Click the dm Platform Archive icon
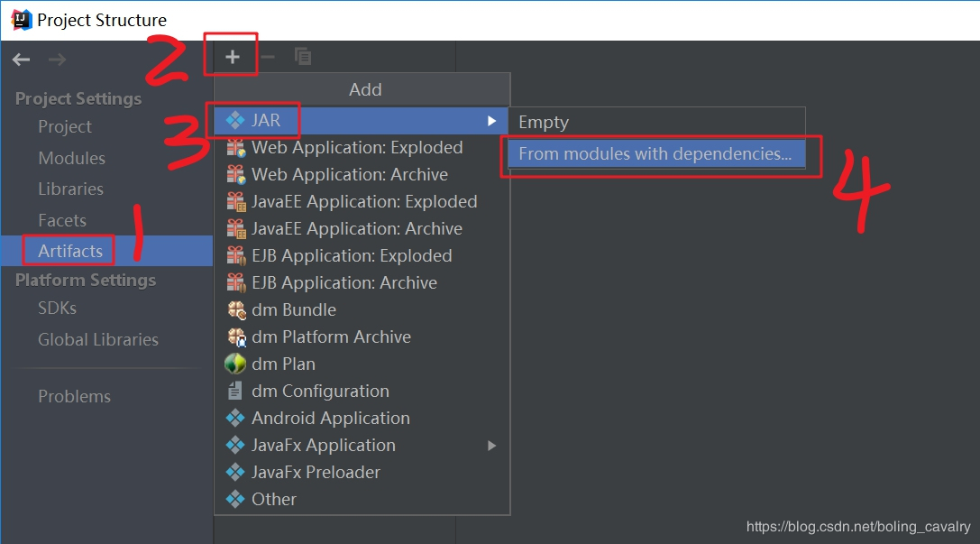 coord(236,337)
